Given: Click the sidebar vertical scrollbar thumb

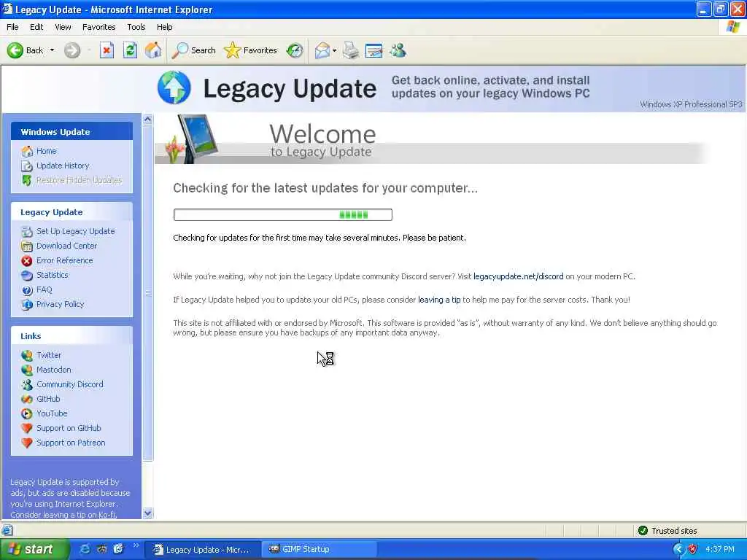Looking at the screenshot, I should [x=147, y=293].
